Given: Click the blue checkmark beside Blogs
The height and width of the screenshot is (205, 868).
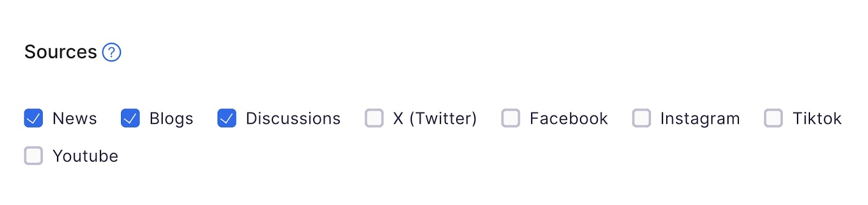Looking at the screenshot, I should coord(130,118).
